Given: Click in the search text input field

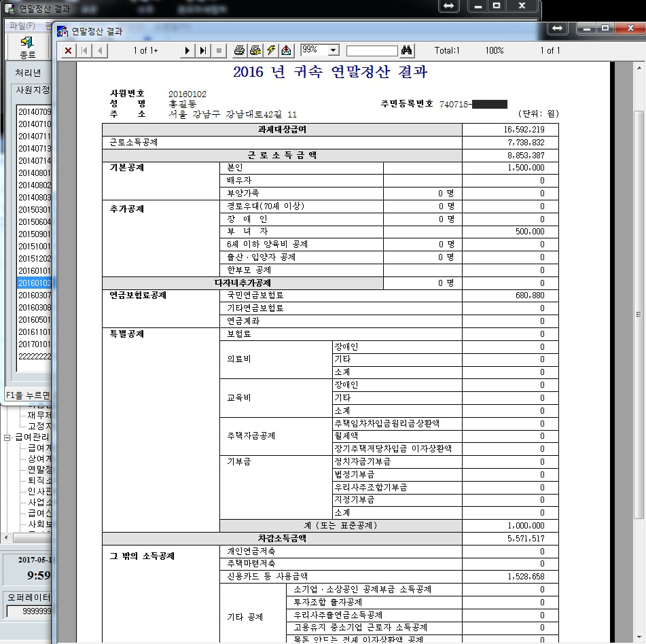Looking at the screenshot, I should point(372,51).
